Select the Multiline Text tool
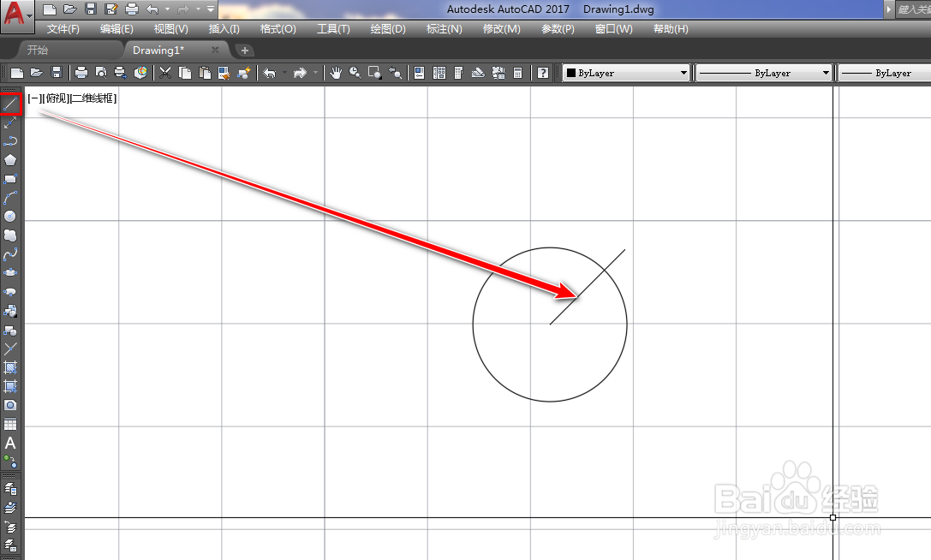 tap(10, 443)
